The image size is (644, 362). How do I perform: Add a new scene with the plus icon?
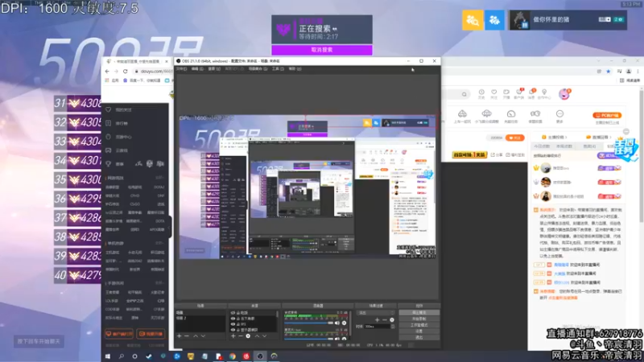(179, 336)
